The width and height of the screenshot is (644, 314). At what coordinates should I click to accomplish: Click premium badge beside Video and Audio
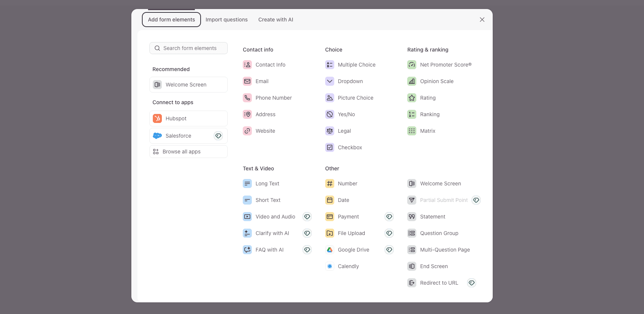pos(307,217)
